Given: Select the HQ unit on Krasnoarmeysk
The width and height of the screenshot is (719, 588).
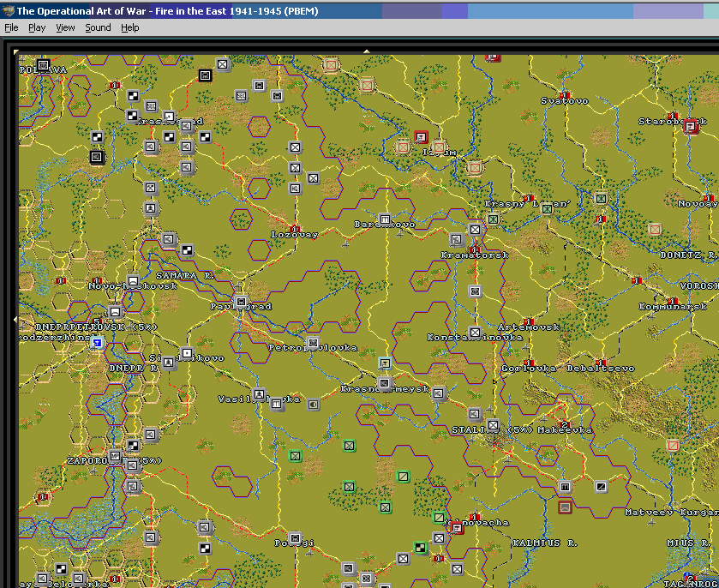Looking at the screenshot, I should point(385,383).
